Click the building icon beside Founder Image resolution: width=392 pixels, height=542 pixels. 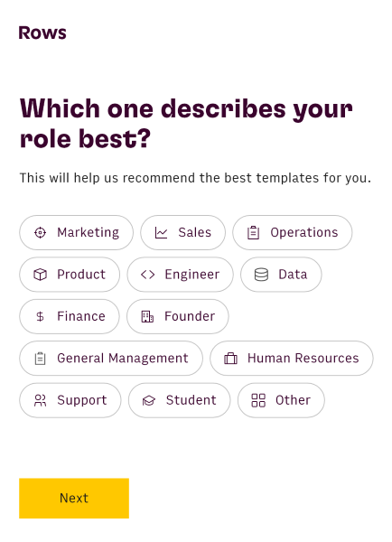pos(147,316)
